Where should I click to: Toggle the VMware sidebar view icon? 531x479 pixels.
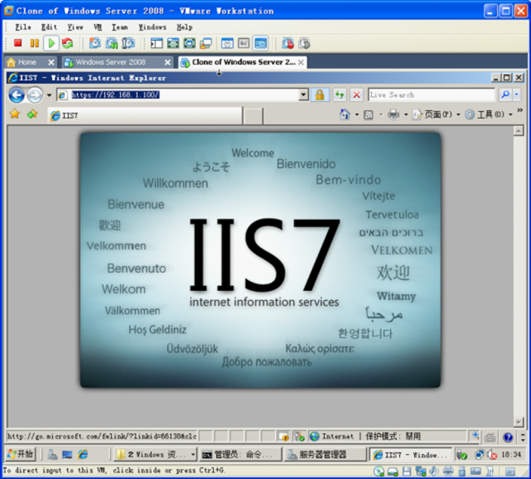pos(156,43)
